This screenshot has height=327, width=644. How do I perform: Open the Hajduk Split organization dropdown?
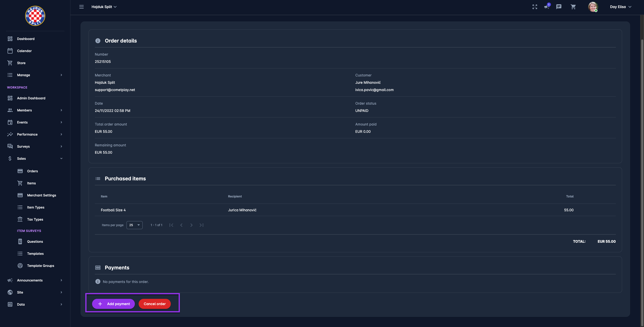[104, 7]
